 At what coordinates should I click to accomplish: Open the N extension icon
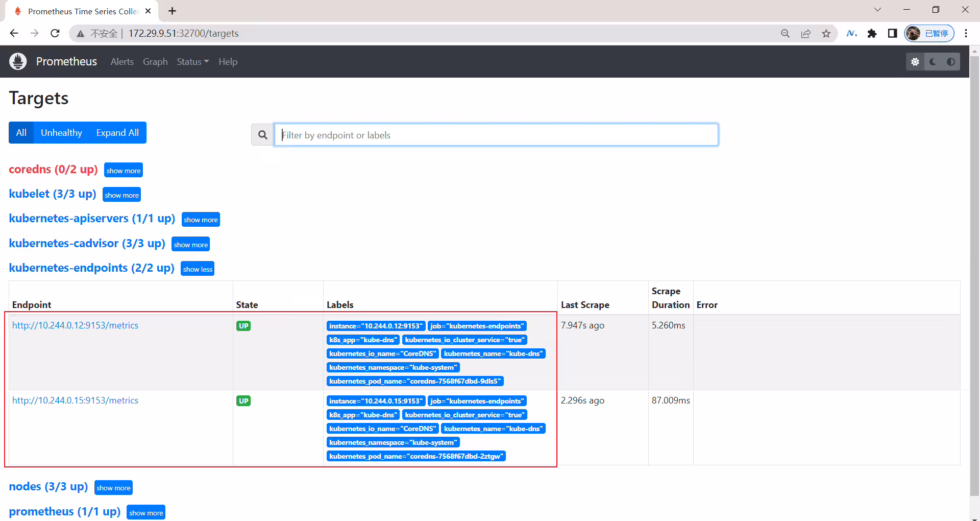pos(851,33)
